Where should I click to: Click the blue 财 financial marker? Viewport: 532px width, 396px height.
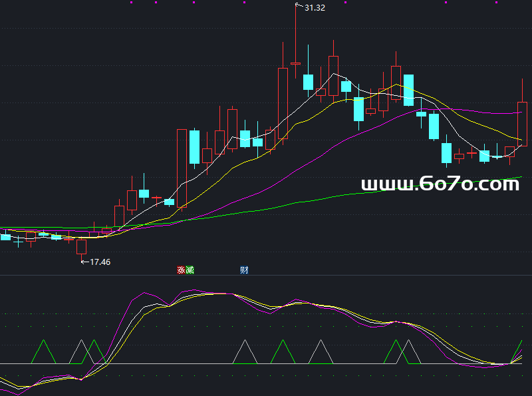244,270
